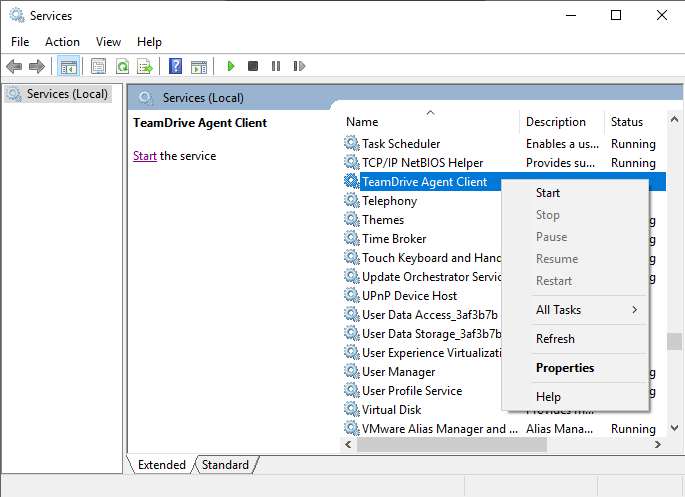Click the Stop Service square icon

[x=253, y=66]
